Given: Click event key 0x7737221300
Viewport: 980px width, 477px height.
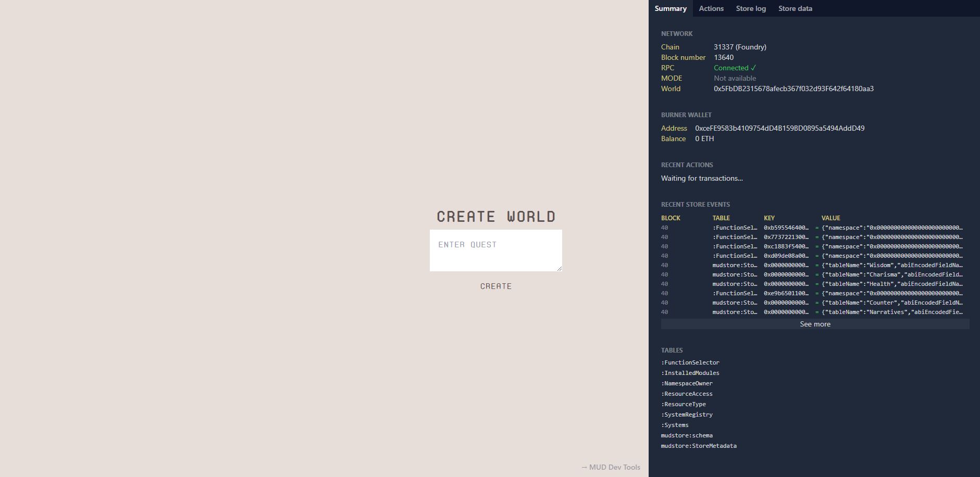Looking at the screenshot, I should (x=786, y=237).
